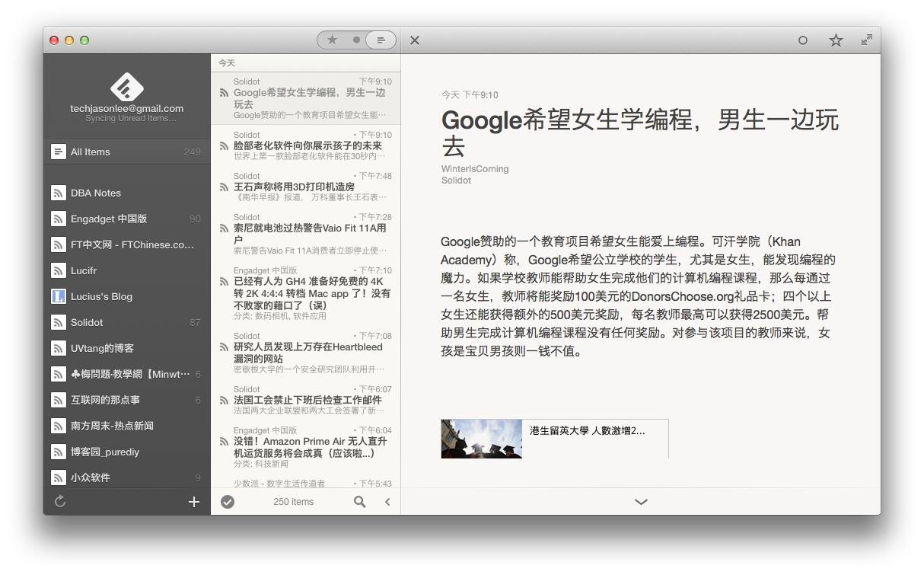Click RSS icon beside Solidot feed
Viewport: 924px width, 575px height.
coord(58,322)
